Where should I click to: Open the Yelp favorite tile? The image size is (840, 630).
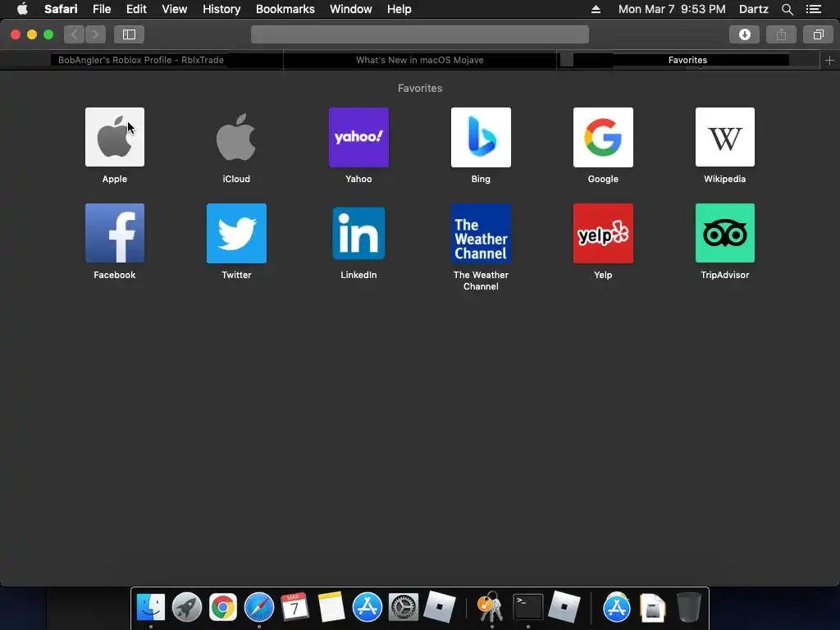tap(603, 233)
